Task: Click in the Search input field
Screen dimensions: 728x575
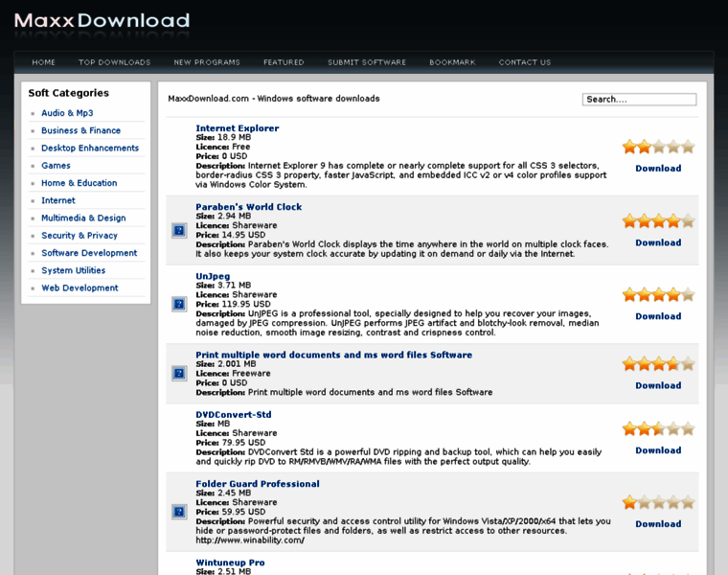Action: click(639, 100)
